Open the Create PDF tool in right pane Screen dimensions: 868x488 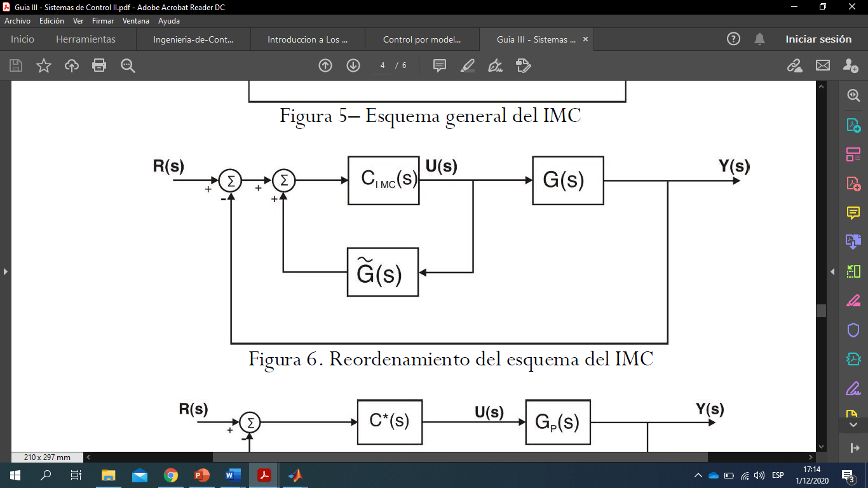[x=853, y=183]
